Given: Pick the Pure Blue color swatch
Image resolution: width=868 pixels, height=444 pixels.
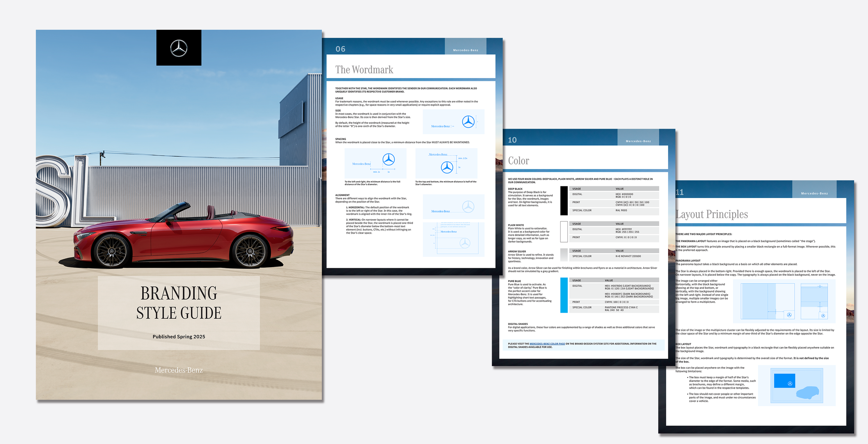Looking at the screenshot, I should [x=564, y=295].
